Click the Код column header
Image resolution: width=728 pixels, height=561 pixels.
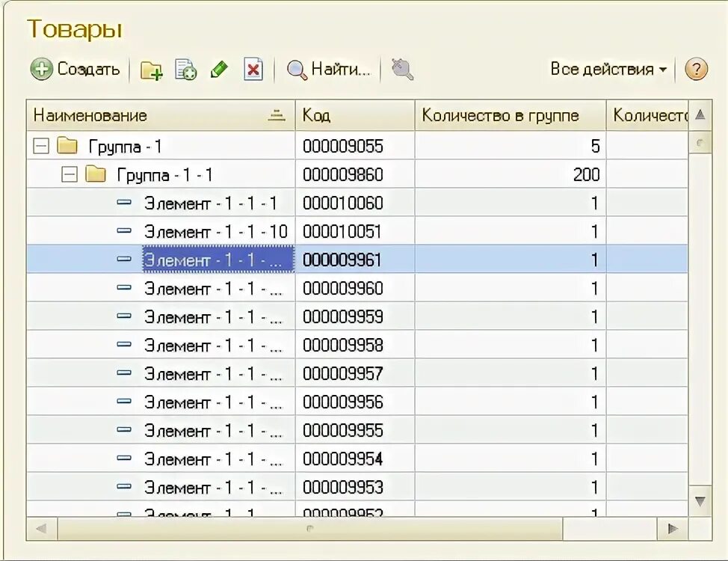[355, 115]
